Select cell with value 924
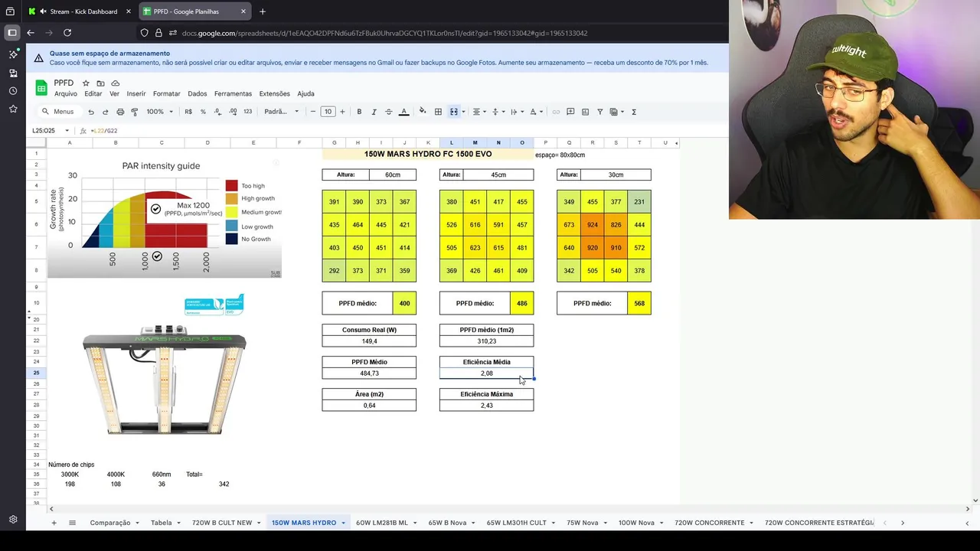 pyautogui.click(x=593, y=225)
